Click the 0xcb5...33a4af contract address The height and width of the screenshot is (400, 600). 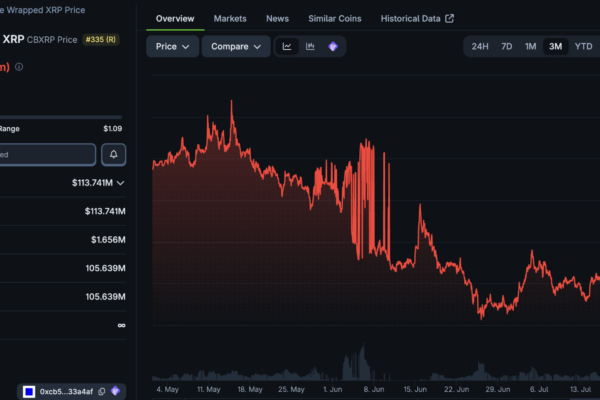(x=66, y=392)
